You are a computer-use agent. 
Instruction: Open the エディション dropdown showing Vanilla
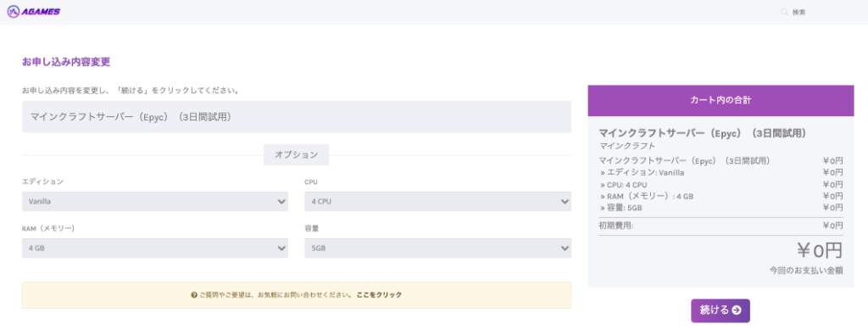[155, 202]
